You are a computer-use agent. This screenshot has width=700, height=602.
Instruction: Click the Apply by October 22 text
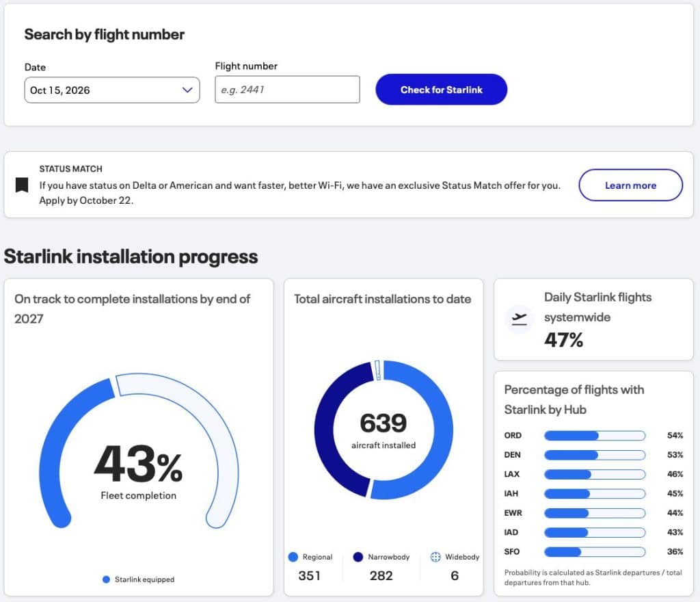86,200
